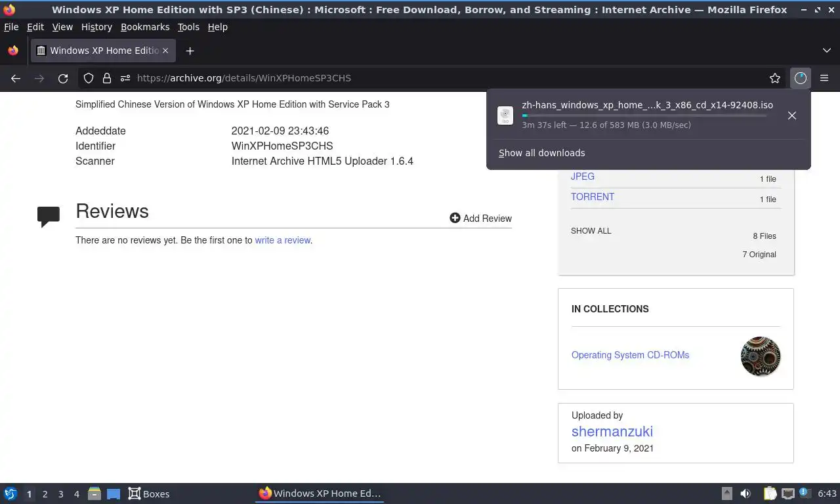Screen dimensions: 840x504
Task: Reload the current page
Action: 63,78
